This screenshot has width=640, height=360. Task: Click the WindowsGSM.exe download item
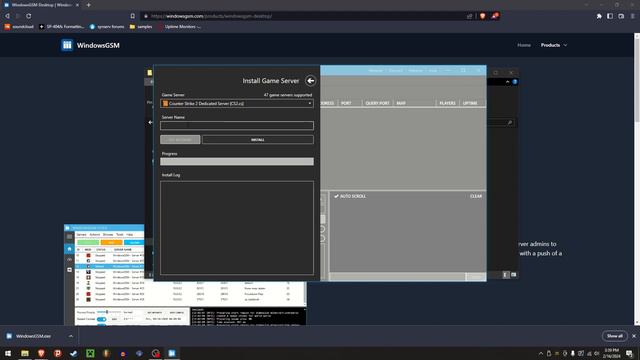[x=33, y=336]
